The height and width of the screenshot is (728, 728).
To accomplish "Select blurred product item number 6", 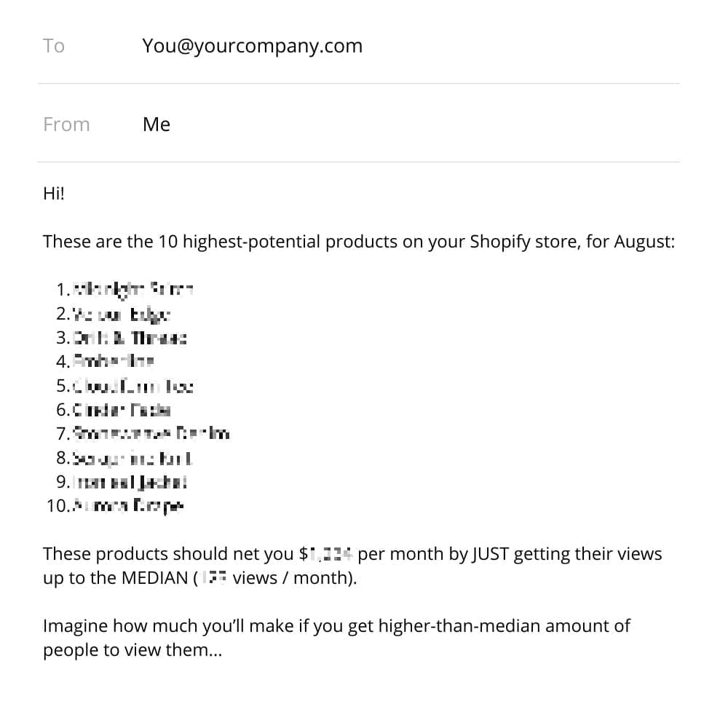I will coord(122,410).
